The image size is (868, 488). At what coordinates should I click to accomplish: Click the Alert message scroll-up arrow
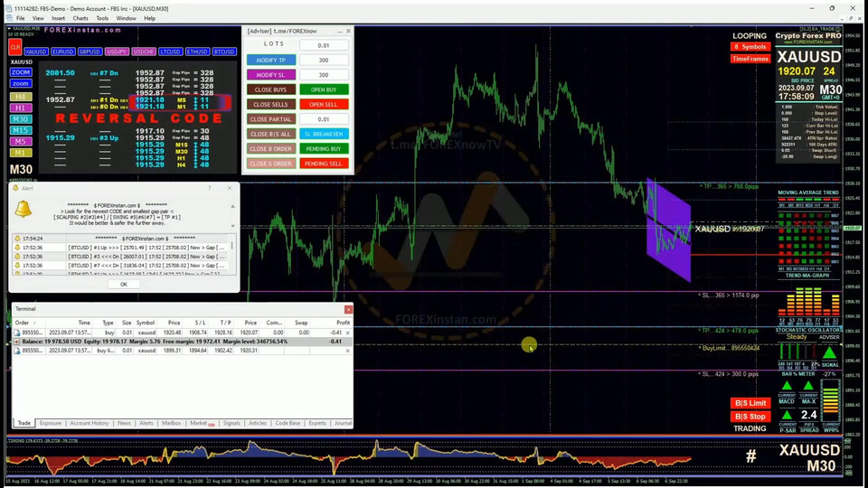click(x=232, y=206)
